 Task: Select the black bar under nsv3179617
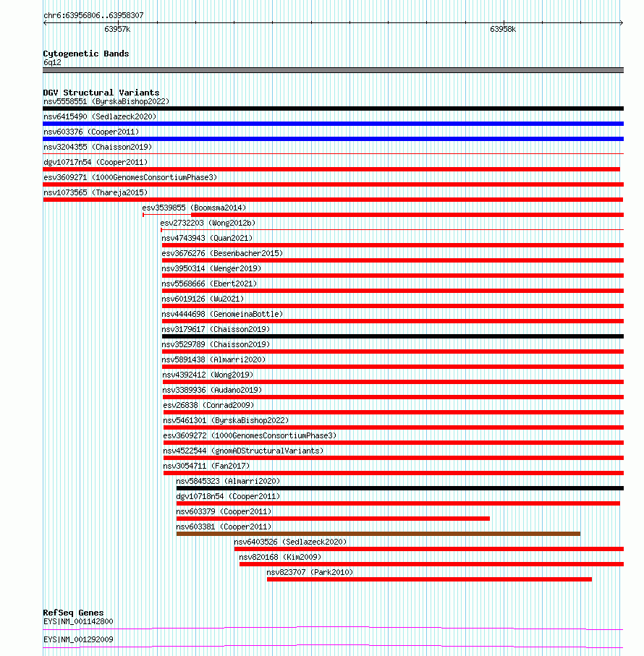point(393,336)
